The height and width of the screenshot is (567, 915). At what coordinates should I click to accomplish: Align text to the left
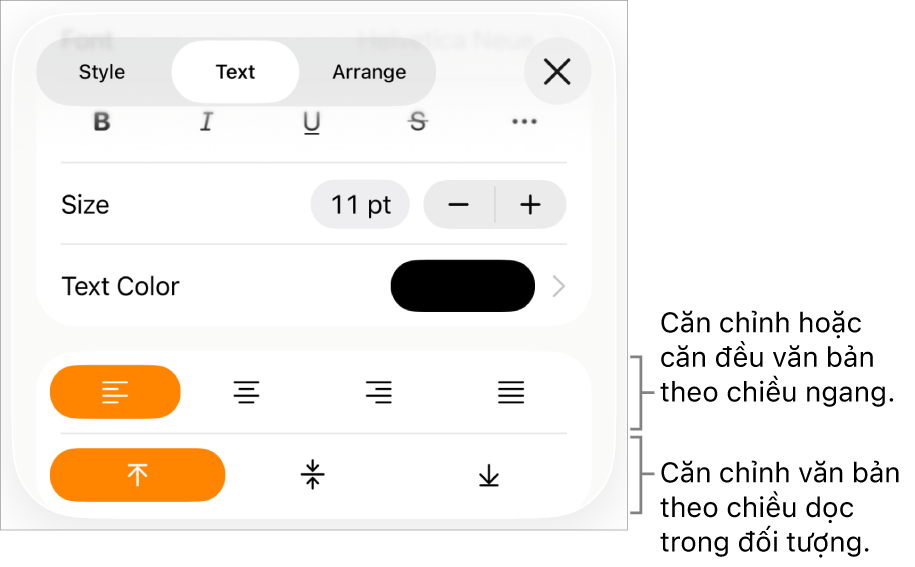(115, 392)
